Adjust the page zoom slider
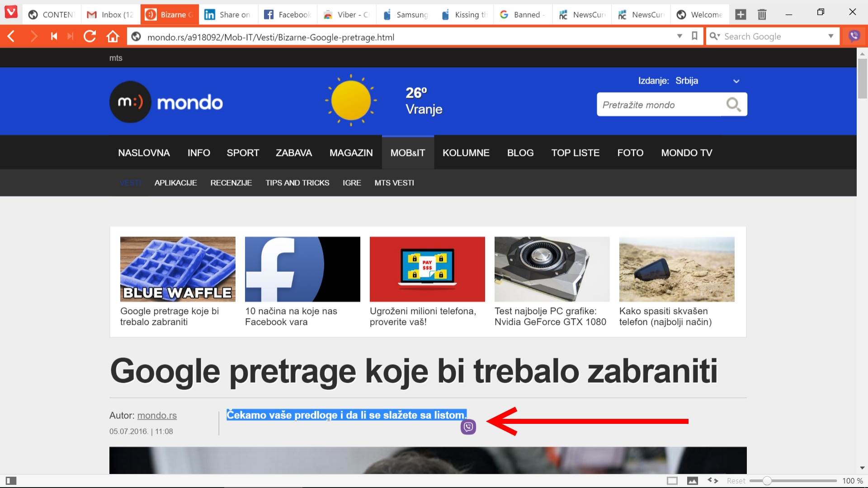Image resolution: width=868 pixels, height=488 pixels. pos(767,481)
